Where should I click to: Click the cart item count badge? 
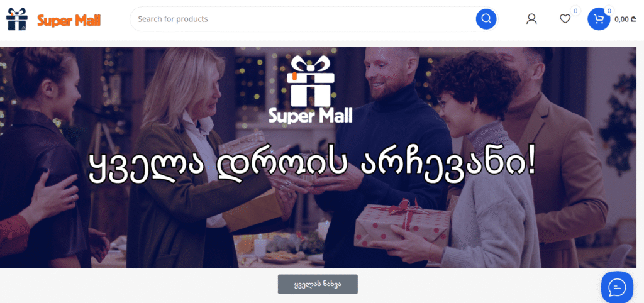point(609,11)
